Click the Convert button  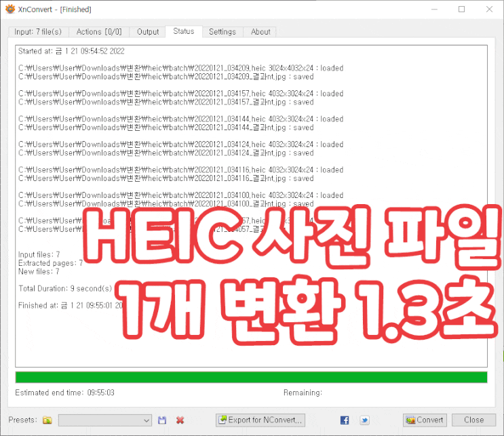point(425,420)
